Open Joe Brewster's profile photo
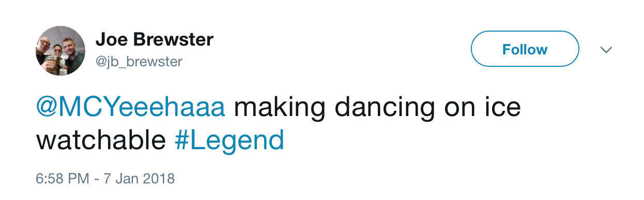The height and width of the screenshot is (200, 644). pos(60,51)
